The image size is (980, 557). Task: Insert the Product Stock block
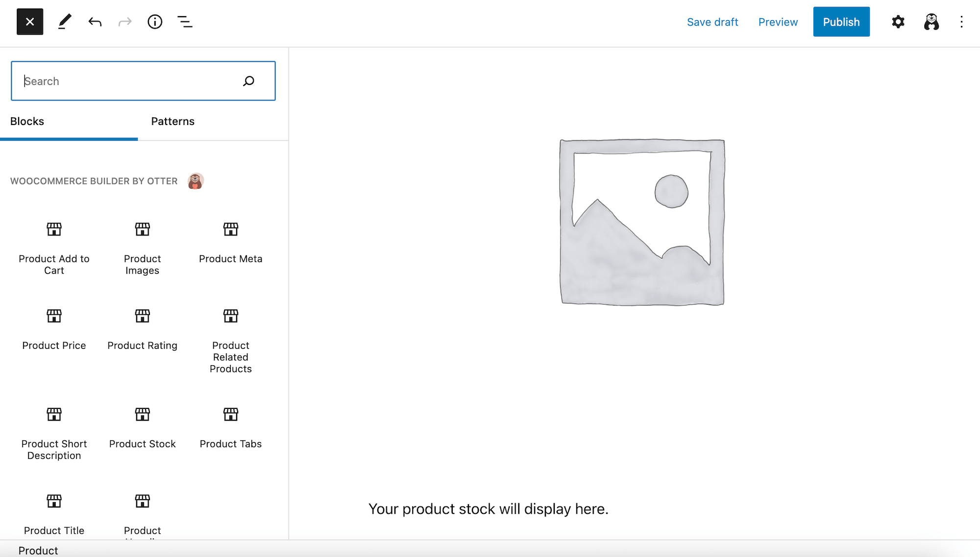pos(142,427)
